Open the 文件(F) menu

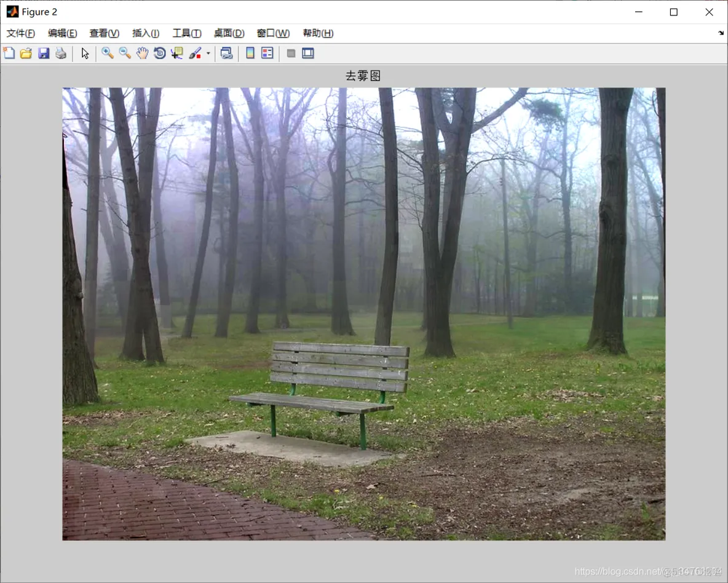20,33
